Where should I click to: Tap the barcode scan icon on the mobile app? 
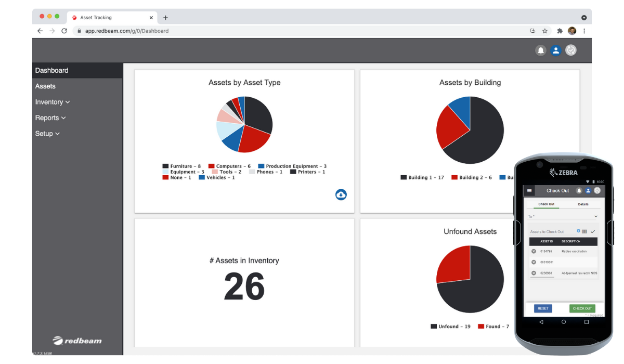584,231
